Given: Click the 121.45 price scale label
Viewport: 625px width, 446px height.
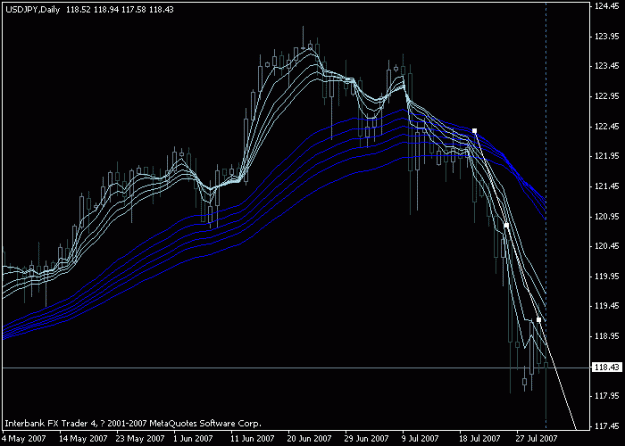Looking at the screenshot, I should pos(606,187).
